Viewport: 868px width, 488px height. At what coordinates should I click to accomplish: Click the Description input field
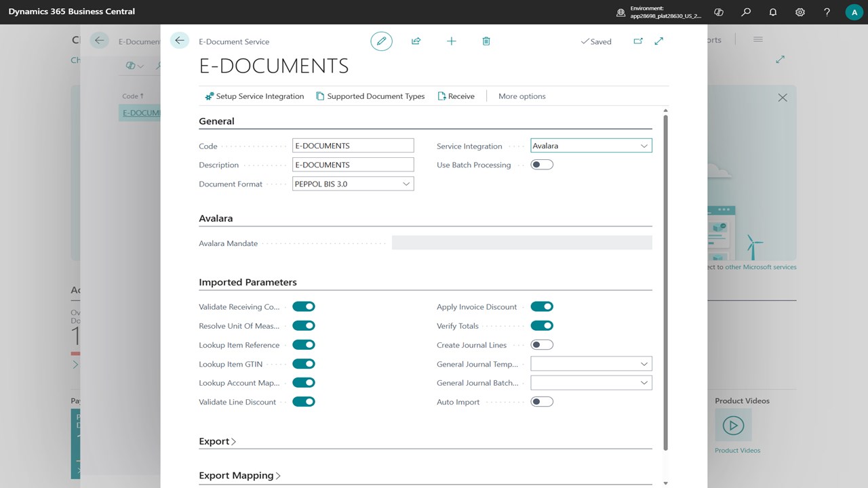click(x=353, y=165)
